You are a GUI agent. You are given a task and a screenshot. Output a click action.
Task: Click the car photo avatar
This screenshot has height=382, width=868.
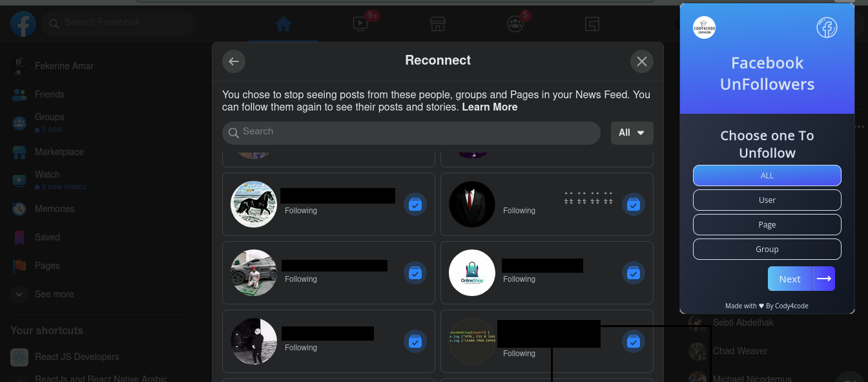point(254,273)
